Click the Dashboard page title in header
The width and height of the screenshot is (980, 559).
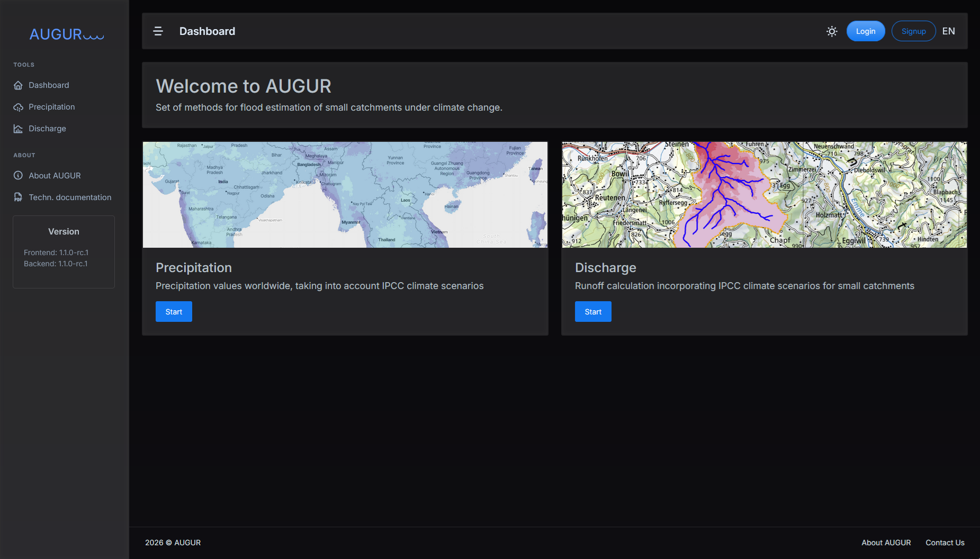point(207,31)
